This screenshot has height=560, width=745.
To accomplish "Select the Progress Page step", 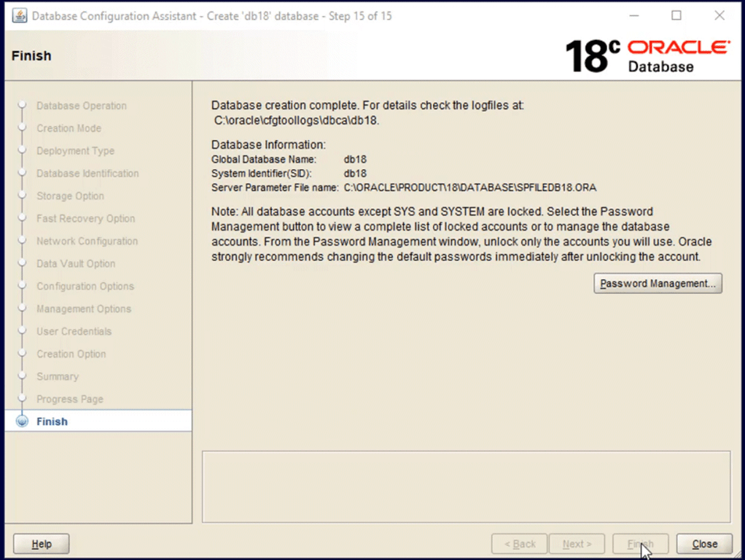I will coord(70,400).
